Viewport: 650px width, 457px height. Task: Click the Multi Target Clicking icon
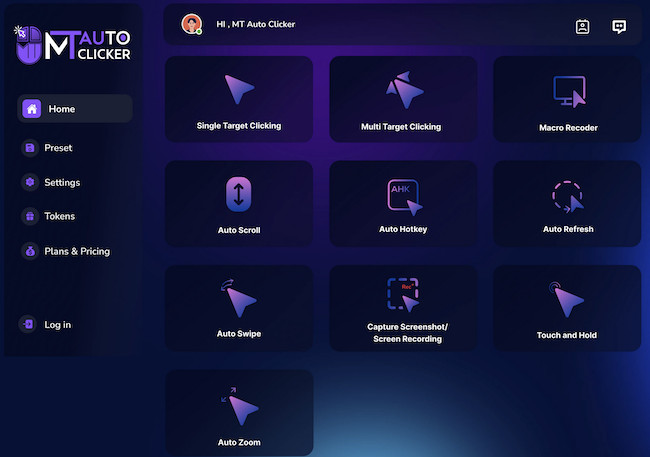(404, 90)
